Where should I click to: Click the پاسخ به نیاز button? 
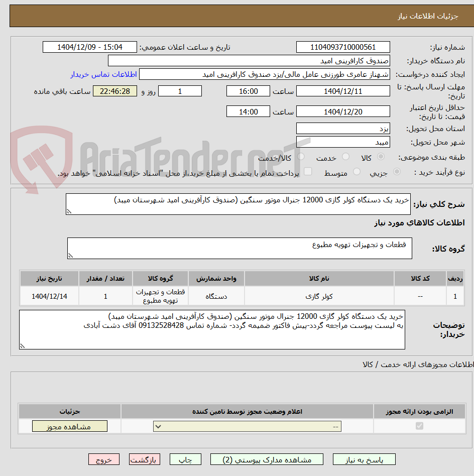click(364, 459)
